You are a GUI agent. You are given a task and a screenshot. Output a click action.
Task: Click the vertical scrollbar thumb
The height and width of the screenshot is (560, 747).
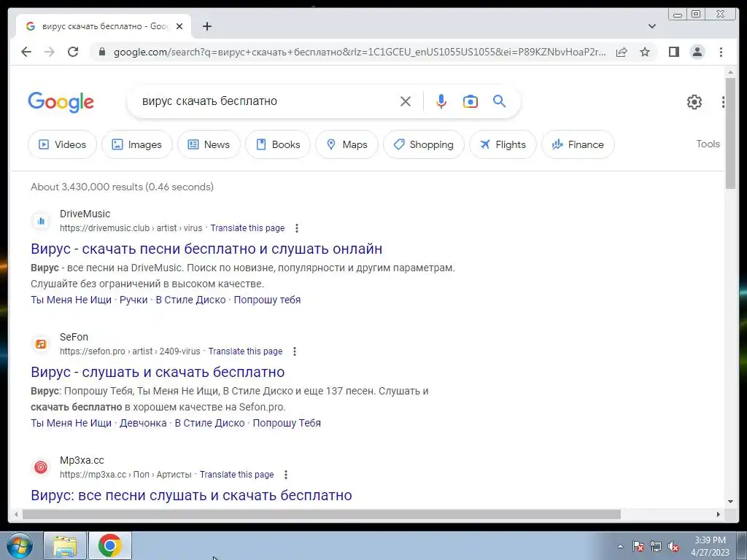click(730, 133)
